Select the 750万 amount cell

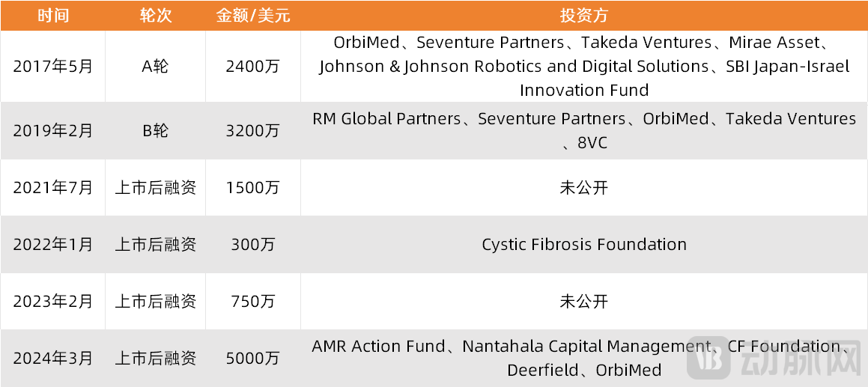tap(252, 301)
